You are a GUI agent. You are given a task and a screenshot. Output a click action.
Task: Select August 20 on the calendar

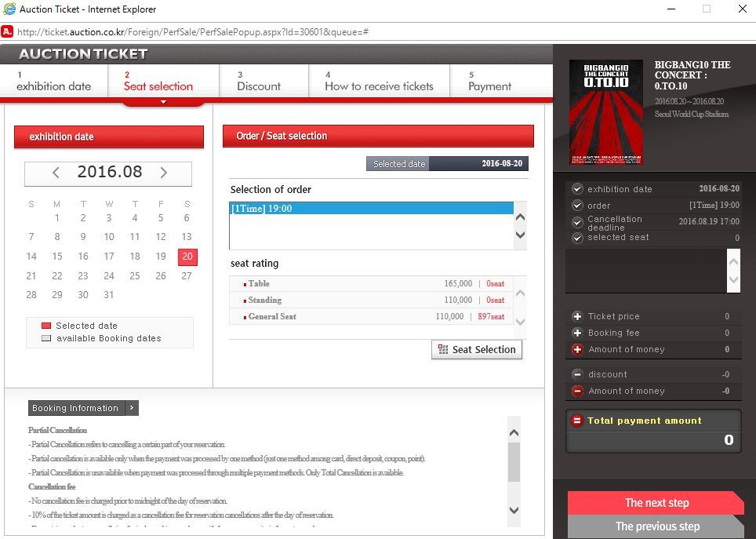point(187,257)
